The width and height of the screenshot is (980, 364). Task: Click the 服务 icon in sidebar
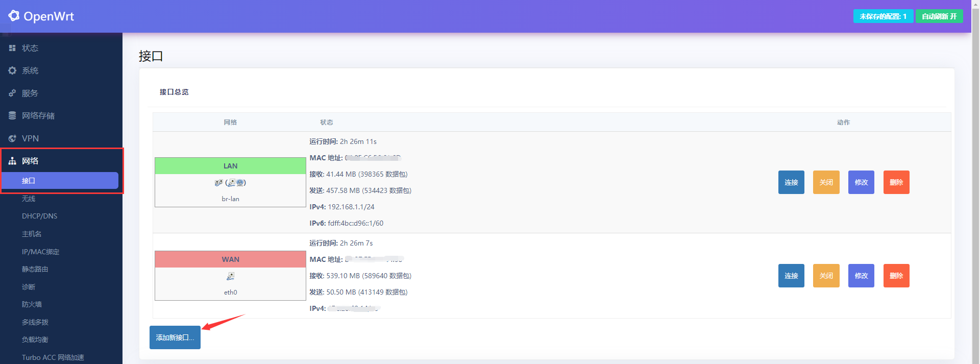(12, 93)
